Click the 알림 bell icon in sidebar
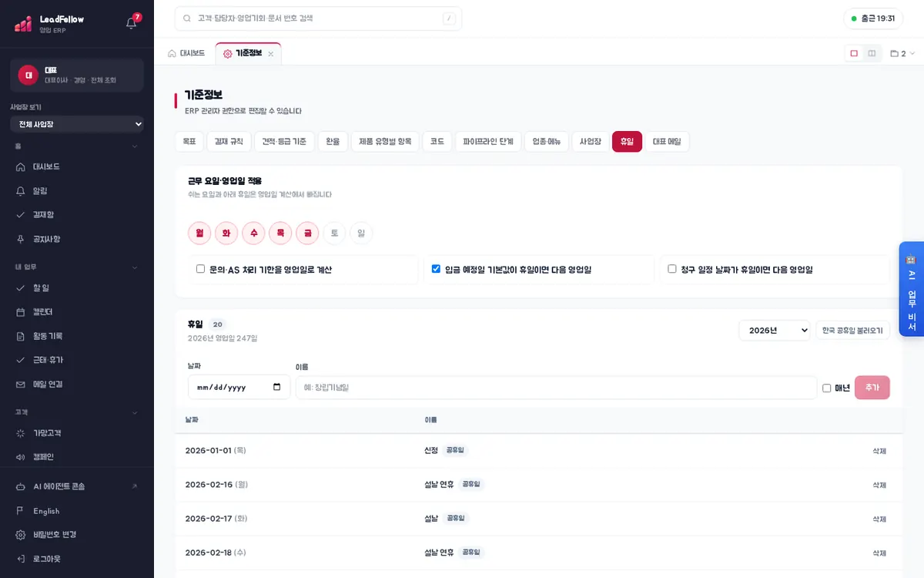Screen dimensions: 924x578 [21, 190]
